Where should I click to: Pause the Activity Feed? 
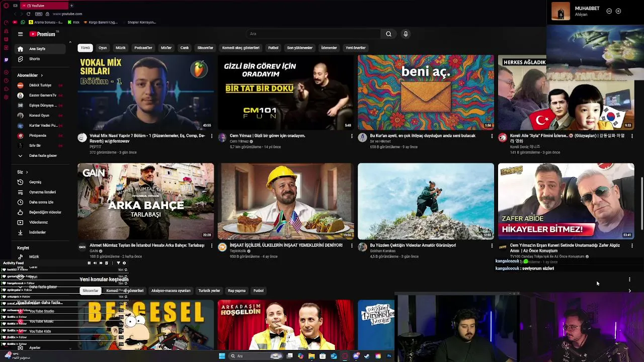click(x=89, y=263)
